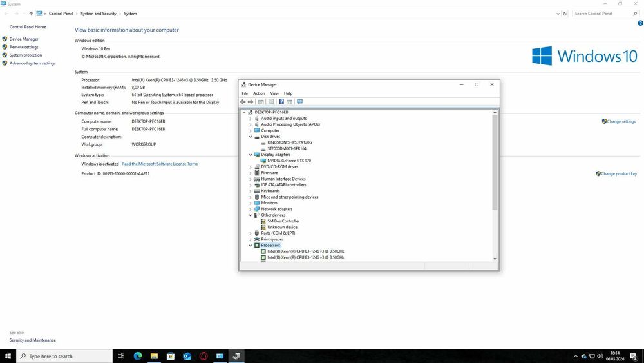Expand Audio inputs and outputs chevron

pyautogui.click(x=250, y=119)
